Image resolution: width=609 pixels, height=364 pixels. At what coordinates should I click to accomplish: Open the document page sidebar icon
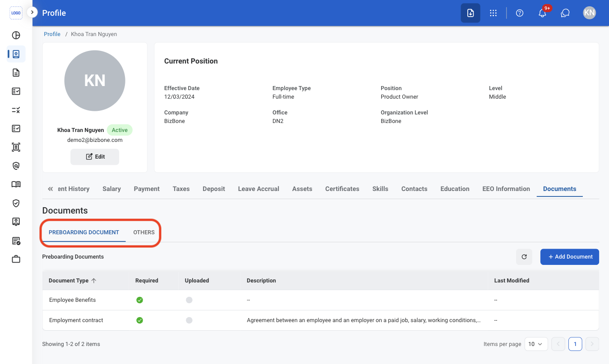click(x=16, y=73)
